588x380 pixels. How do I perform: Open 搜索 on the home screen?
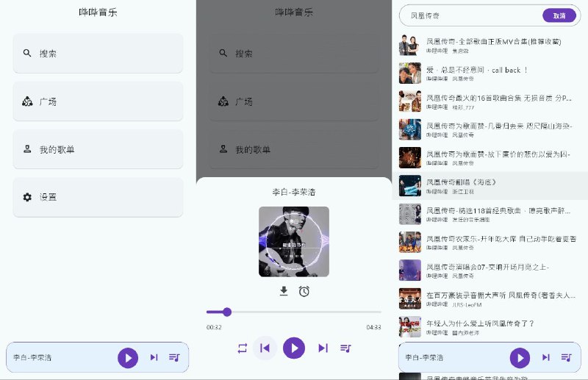point(98,53)
